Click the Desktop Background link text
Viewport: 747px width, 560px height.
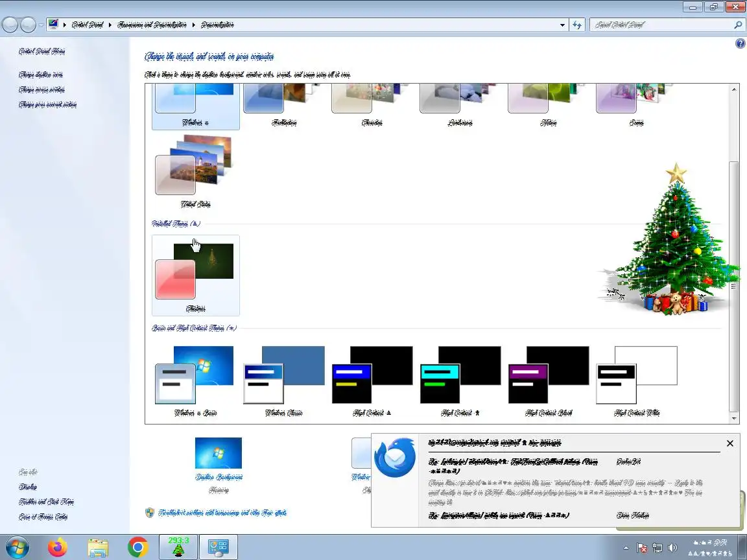coord(218,477)
